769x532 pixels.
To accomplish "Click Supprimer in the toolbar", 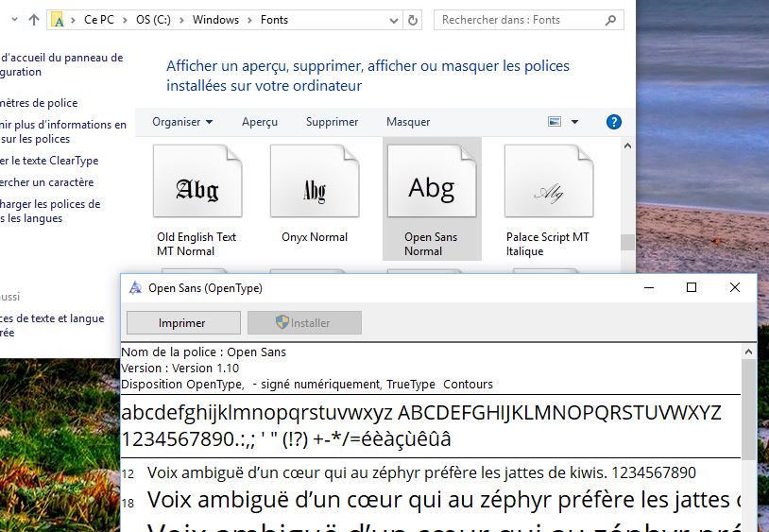I will click(x=332, y=122).
